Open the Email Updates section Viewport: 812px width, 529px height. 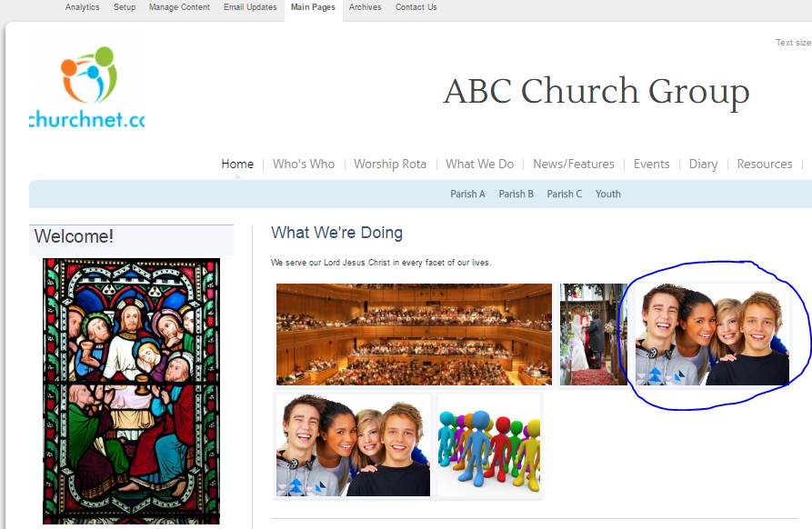click(x=250, y=6)
